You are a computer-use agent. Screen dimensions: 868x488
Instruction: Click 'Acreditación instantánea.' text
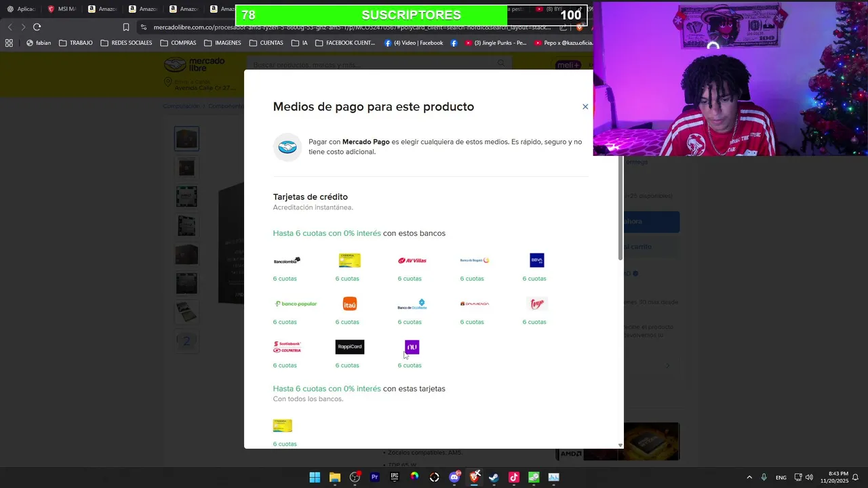point(313,207)
